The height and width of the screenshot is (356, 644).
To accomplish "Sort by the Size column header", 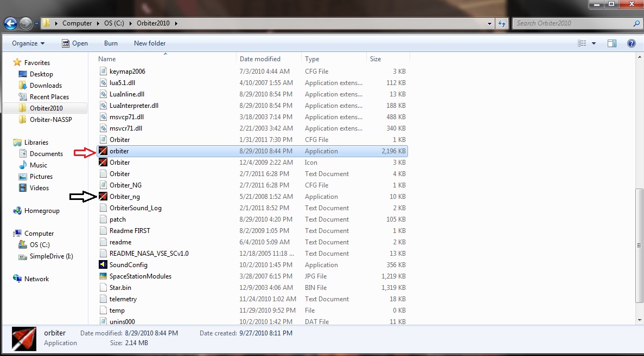I will (x=375, y=59).
